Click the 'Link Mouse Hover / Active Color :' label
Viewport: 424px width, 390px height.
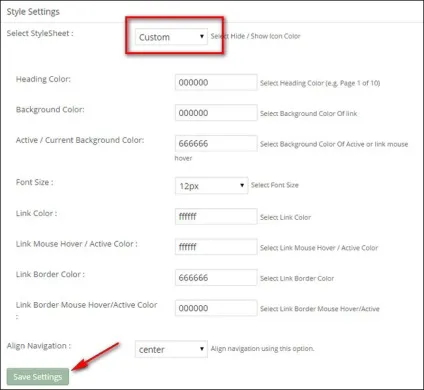(77, 244)
